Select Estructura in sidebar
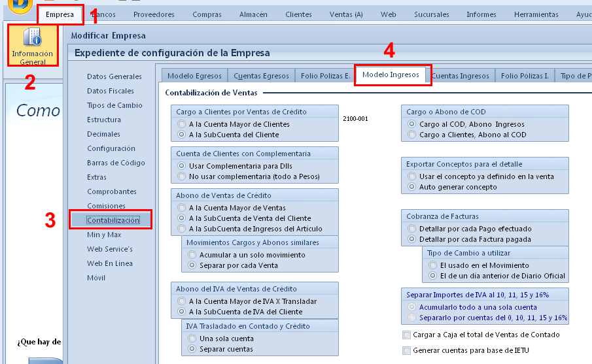The width and height of the screenshot is (592, 364). (104, 119)
